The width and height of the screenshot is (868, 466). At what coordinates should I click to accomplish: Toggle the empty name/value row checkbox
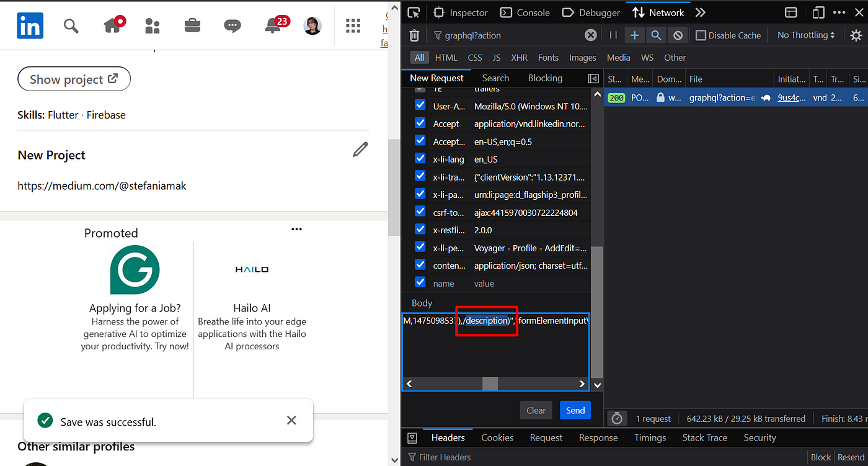pyautogui.click(x=420, y=282)
